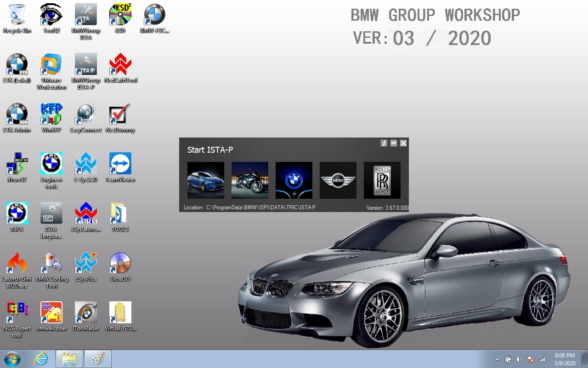Select BMW car brand in ISTA-P
Viewport: 588px width, 368px height.
206,180
